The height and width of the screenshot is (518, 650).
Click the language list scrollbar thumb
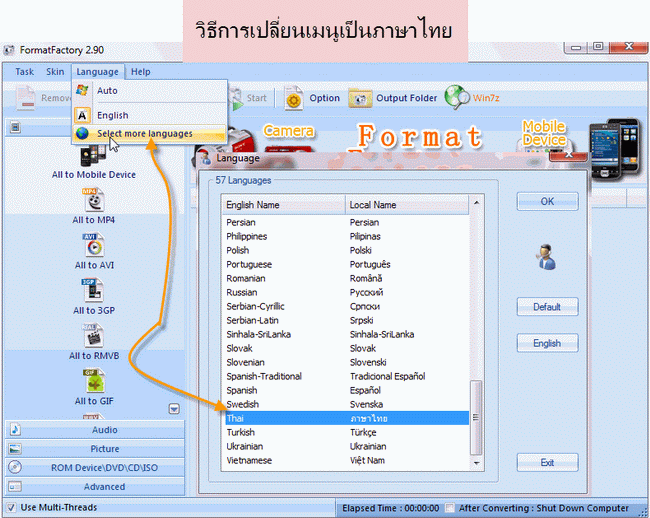tap(476, 417)
